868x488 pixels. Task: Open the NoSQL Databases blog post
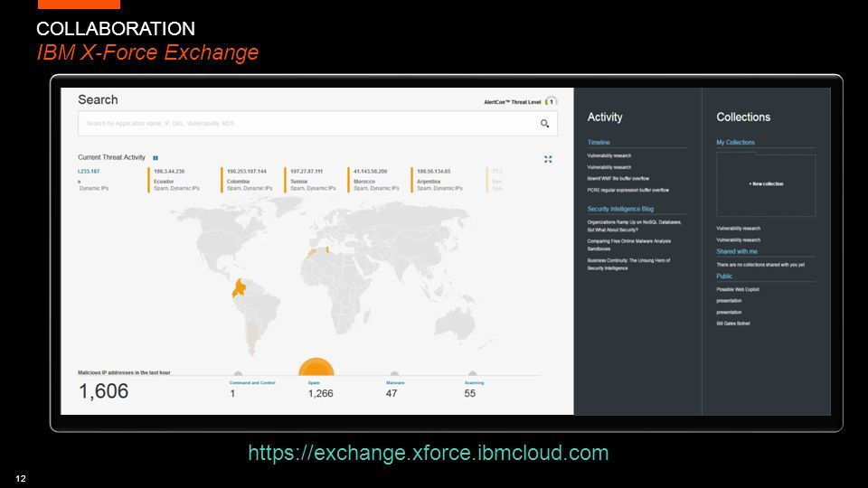tap(635, 226)
